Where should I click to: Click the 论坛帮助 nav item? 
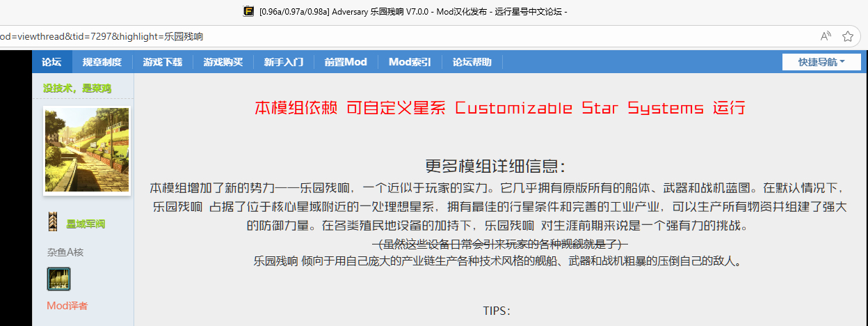coord(472,62)
